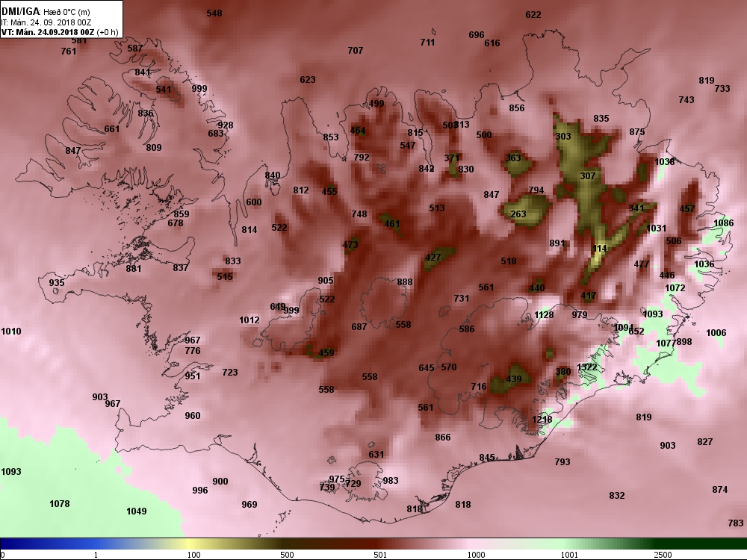Screen dimensions: 747x560
Task: Point at the value '371'
Action: (452, 158)
